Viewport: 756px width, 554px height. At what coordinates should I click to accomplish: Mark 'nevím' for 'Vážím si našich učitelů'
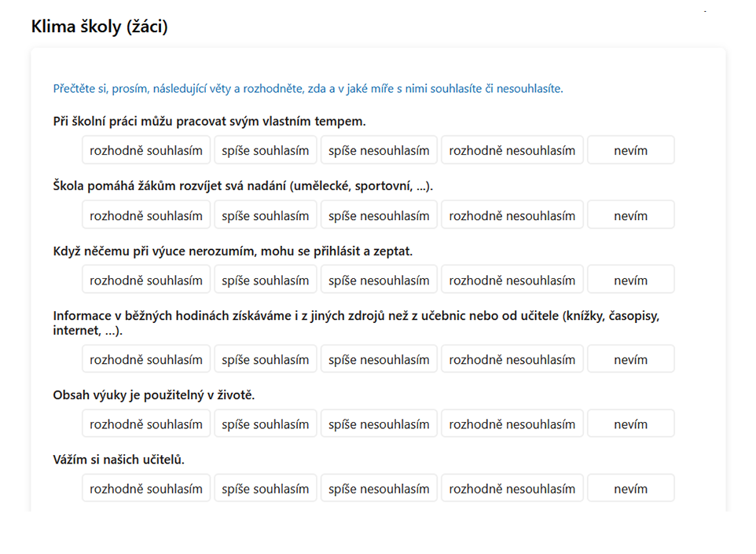click(630, 488)
